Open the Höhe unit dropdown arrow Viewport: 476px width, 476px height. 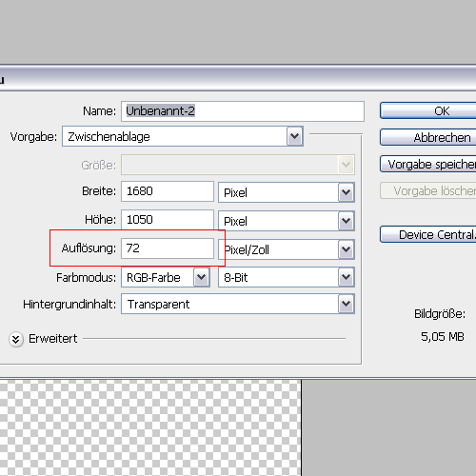tap(346, 221)
